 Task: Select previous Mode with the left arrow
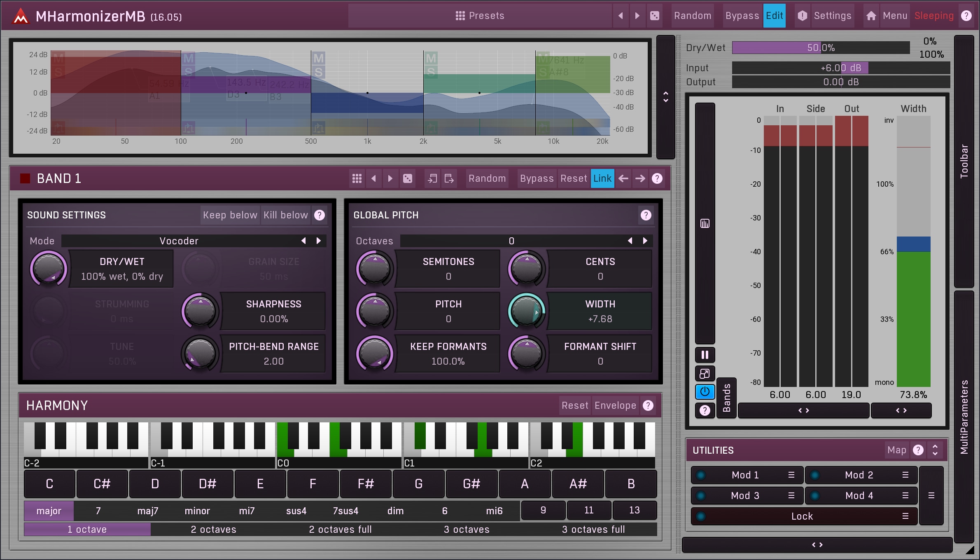303,241
